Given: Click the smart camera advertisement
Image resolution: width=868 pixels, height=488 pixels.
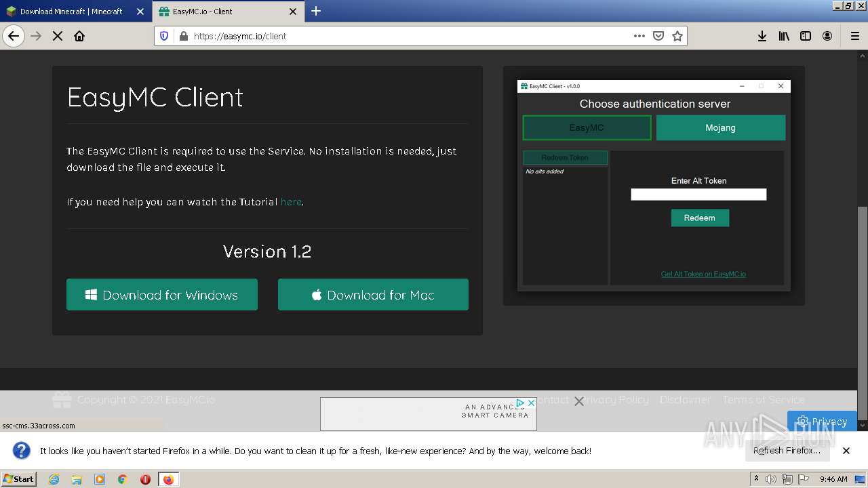Looking at the screenshot, I should [429, 414].
